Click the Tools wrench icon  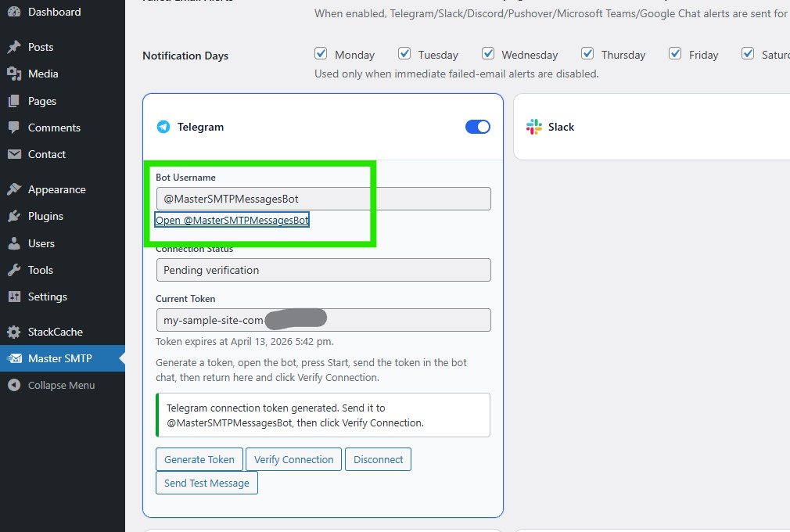coord(14,270)
